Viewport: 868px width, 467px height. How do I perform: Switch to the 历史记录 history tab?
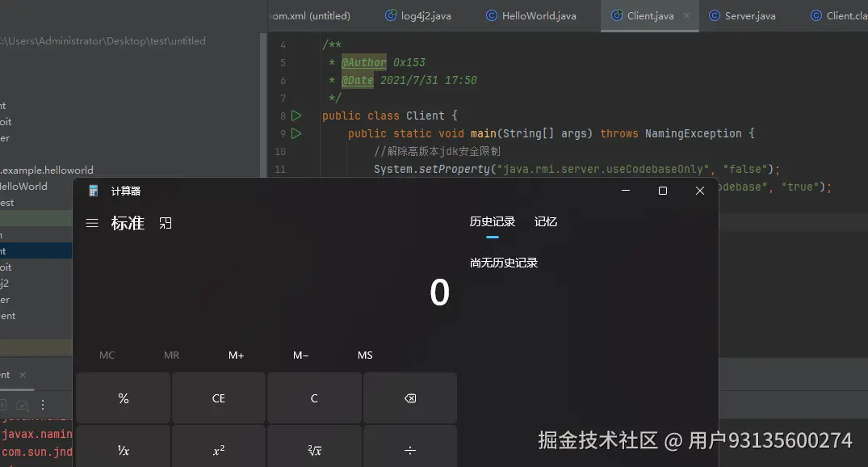(492, 221)
